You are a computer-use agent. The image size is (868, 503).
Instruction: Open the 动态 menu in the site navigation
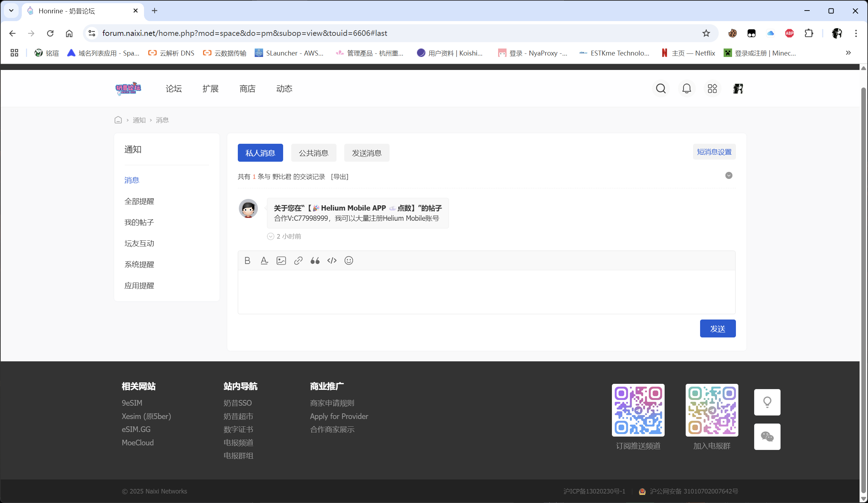(x=284, y=89)
